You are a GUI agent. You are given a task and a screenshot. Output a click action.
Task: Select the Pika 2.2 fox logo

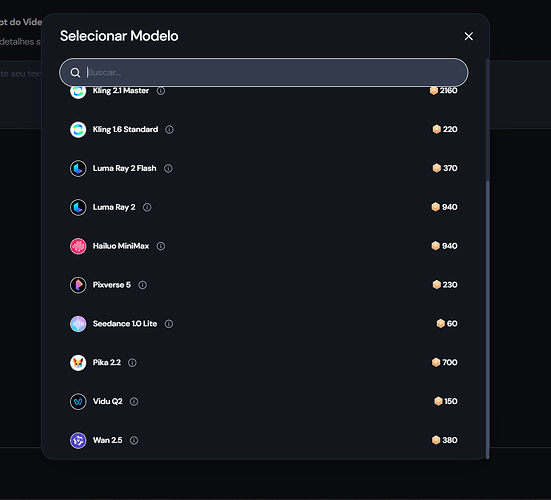pyautogui.click(x=78, y=363)
